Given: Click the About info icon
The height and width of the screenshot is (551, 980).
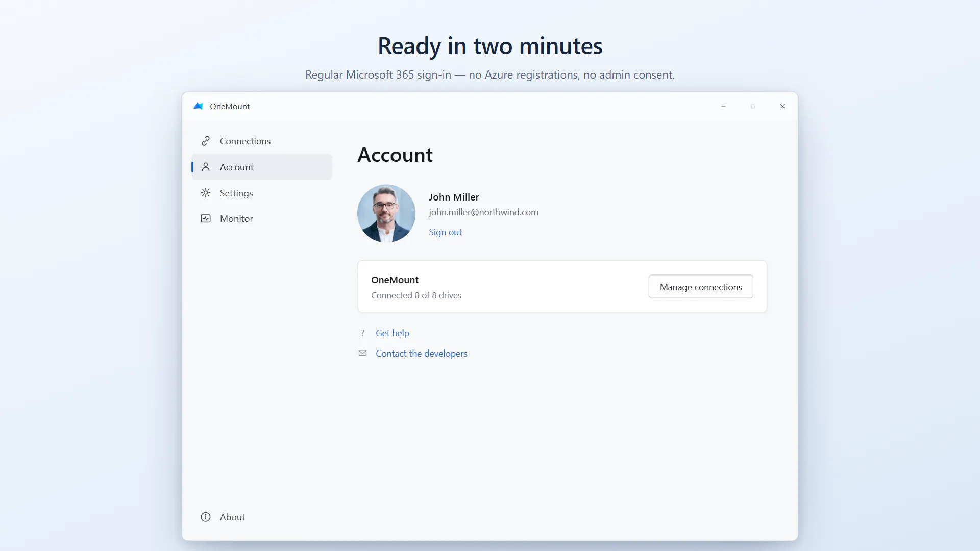Looking at the screenshot, I should (206, 517).
